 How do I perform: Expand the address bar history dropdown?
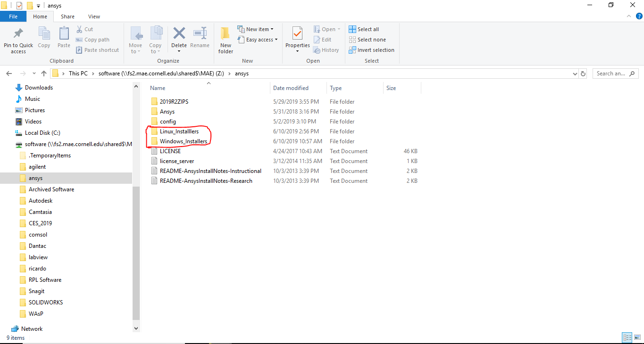point(575,74)
